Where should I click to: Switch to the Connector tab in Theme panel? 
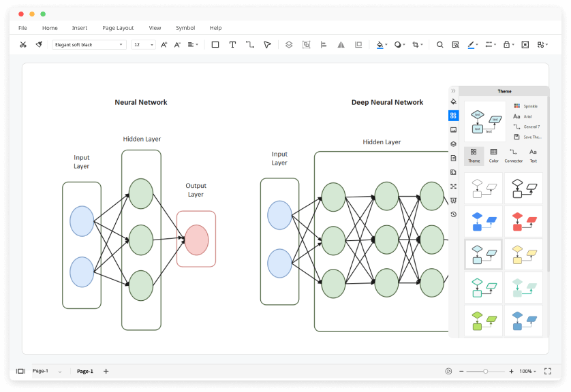[x=514, y=156]
